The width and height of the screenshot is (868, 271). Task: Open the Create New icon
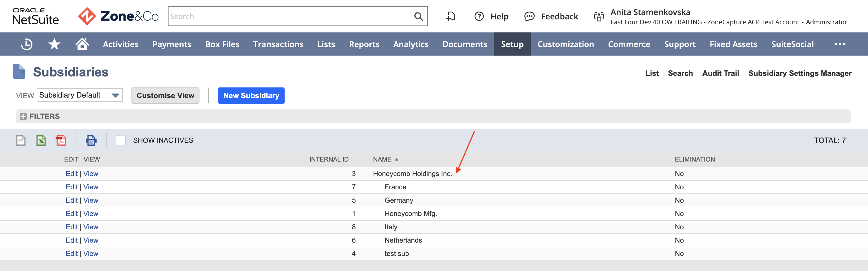pyautogui.click(x=451, y=16)
